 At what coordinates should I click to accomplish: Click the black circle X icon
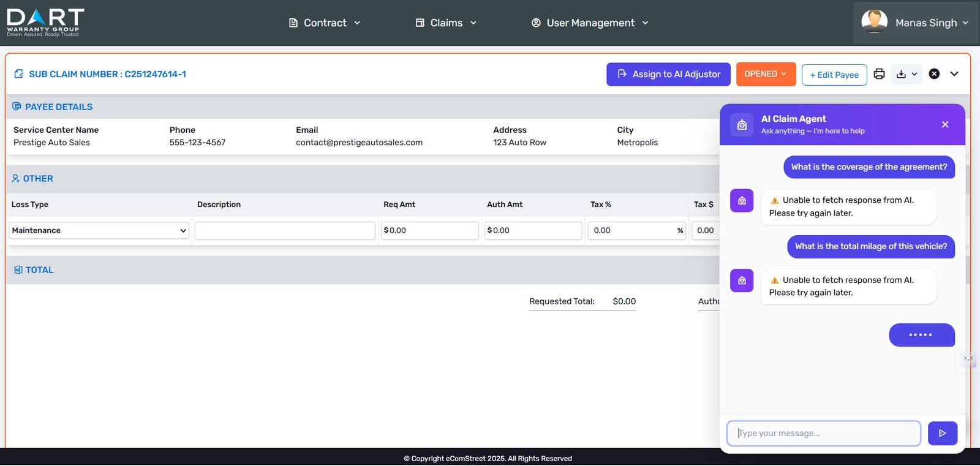(934, 74)
